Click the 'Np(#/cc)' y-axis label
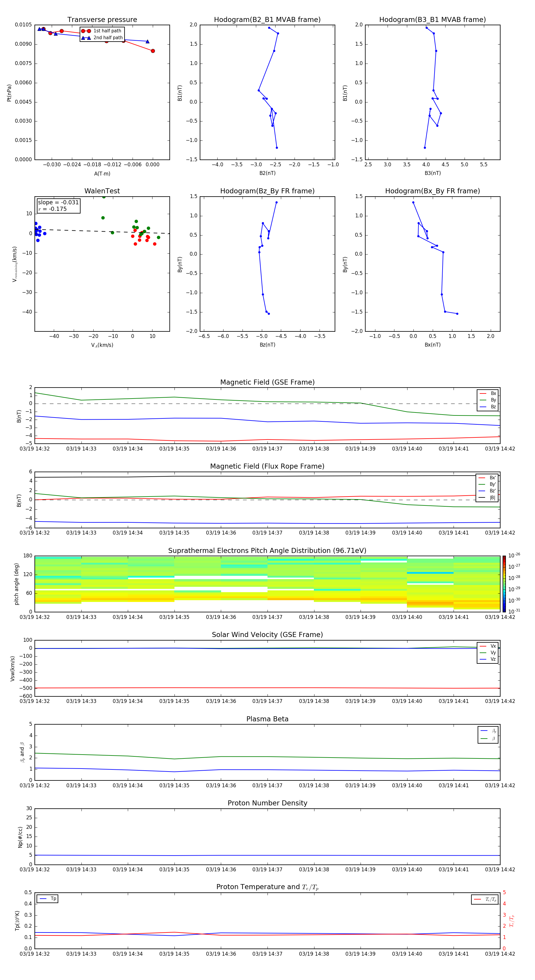535x980 pixels. click(20, 837)
